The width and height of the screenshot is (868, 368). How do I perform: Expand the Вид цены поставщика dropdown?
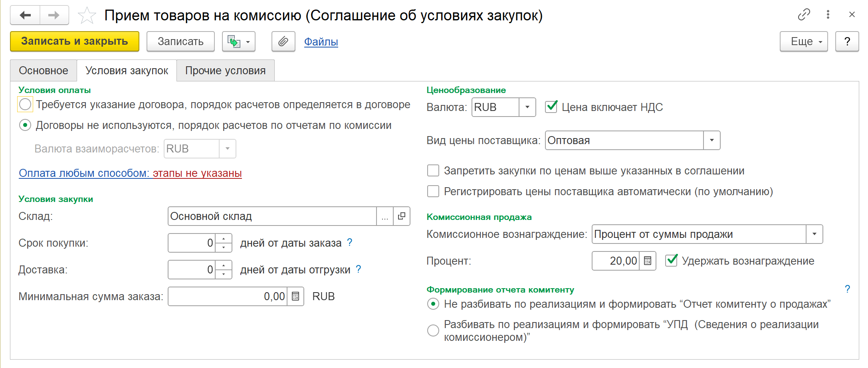(711, 140)
